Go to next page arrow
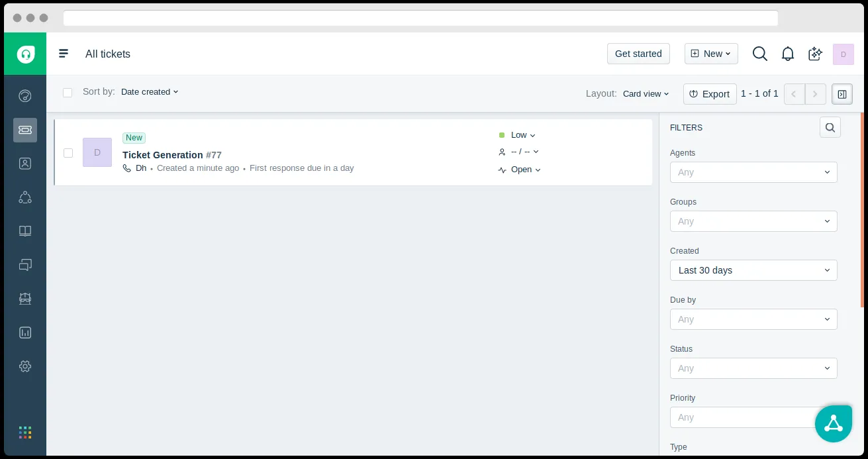 pyautogui.click(x=816, y=94)
